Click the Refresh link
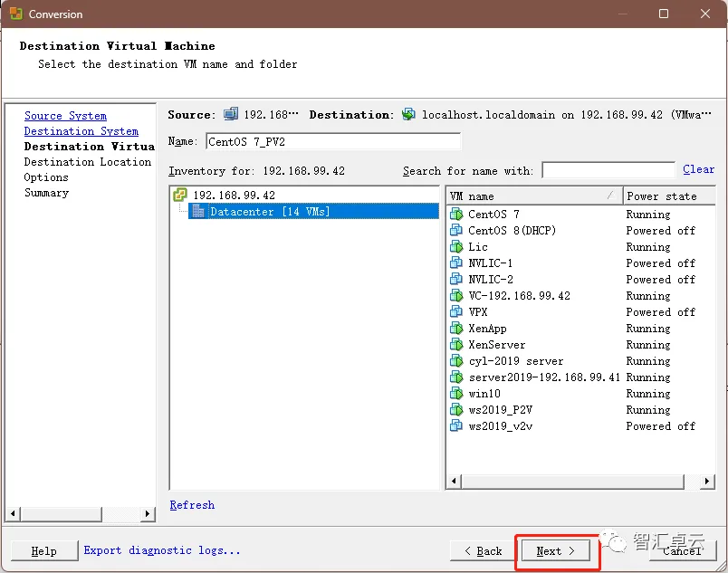 [x=192, y=505]
